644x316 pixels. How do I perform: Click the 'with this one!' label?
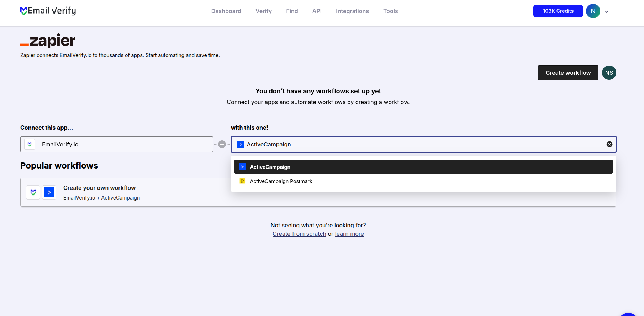(x=249, y=128)
